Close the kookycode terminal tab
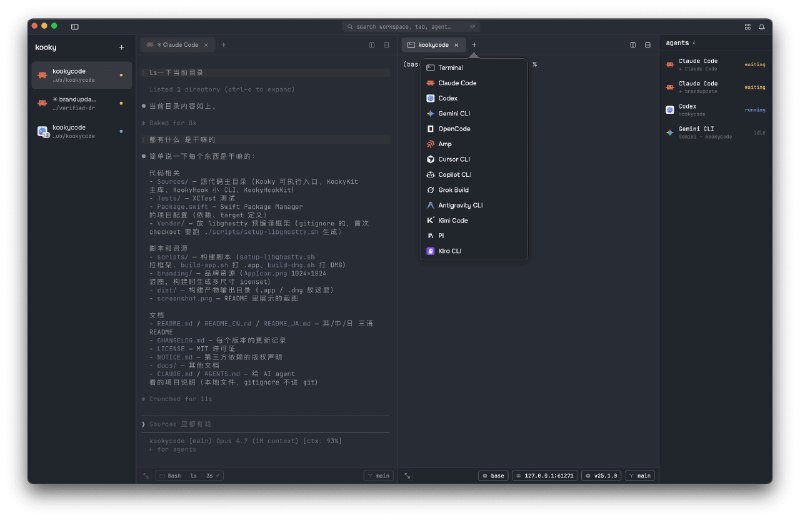 456,45
